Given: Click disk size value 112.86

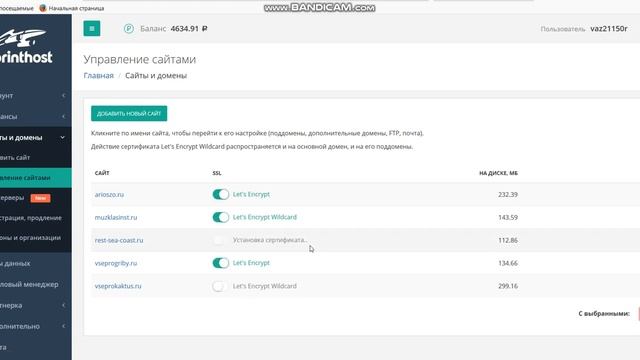Looking at the screenshot, I should pos(508,240).
